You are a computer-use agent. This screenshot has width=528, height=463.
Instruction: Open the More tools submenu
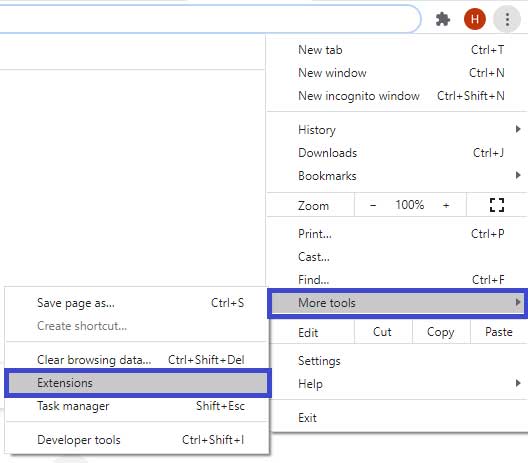coord(398,303)
